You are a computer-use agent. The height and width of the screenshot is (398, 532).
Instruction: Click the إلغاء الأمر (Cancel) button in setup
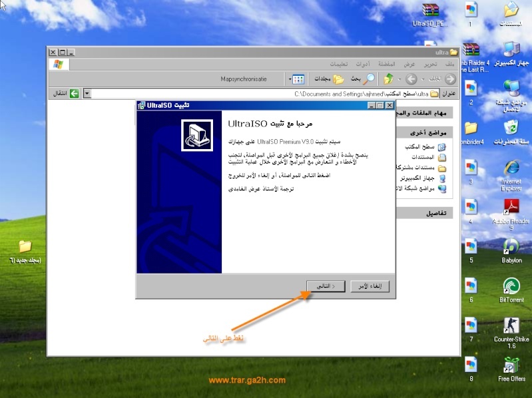pyautogui.click(x=370, y=286)
